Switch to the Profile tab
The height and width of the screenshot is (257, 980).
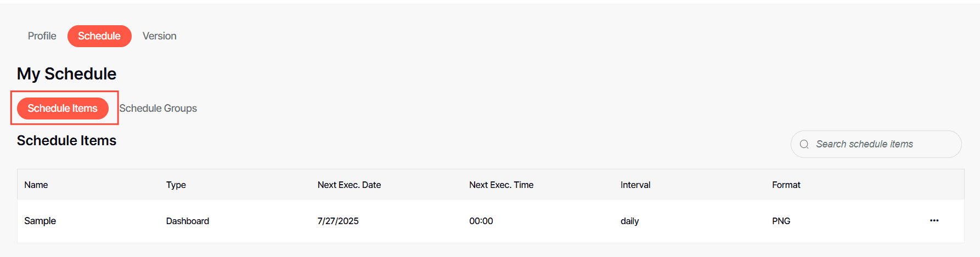[x=42, y=36]
